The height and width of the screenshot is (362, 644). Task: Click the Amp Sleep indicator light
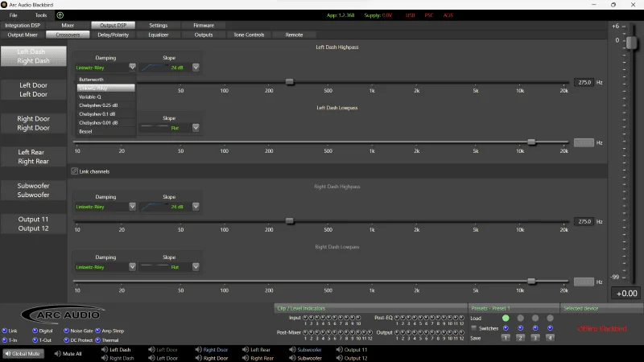point(97,331)
